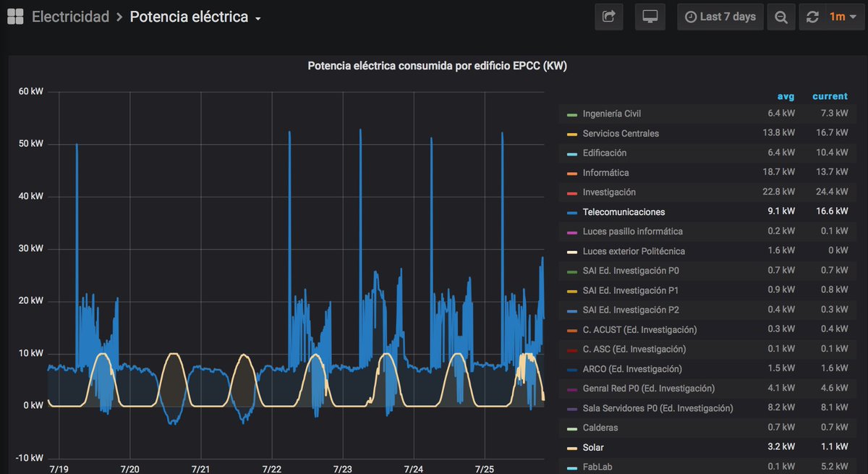Select Genral Red P0 legend entry
The image size is (868, 474).
(648, 389)
